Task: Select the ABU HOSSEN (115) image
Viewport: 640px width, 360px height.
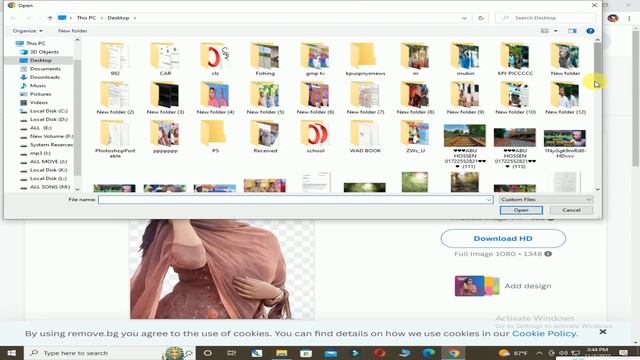Action: [x=515, y=146]
